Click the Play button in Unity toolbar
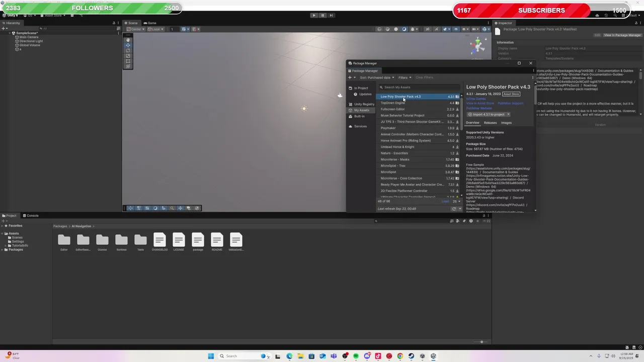Screen dimensions: 644x362 (x=314, y=15)
